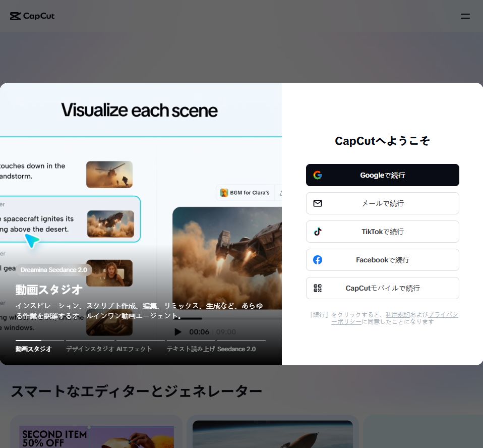Image resolution: width=483 pixels, height=448 pixels.
Task: Click the spacecraft ignites scene text
Action: [37, 224]
